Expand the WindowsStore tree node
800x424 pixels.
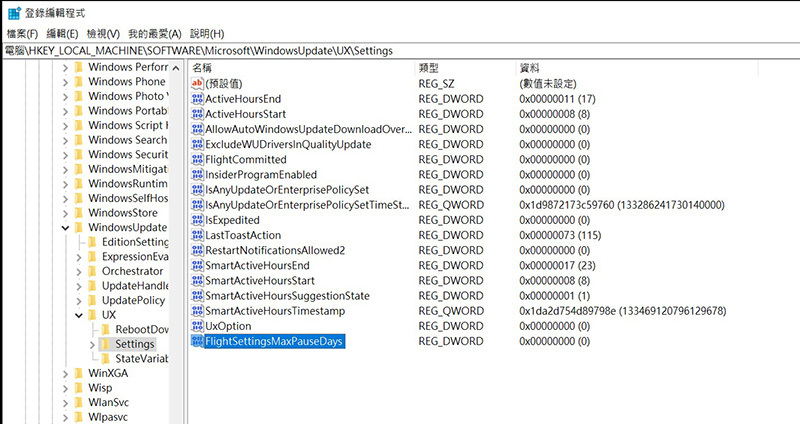pyautogui.click(x=65, y=213)
